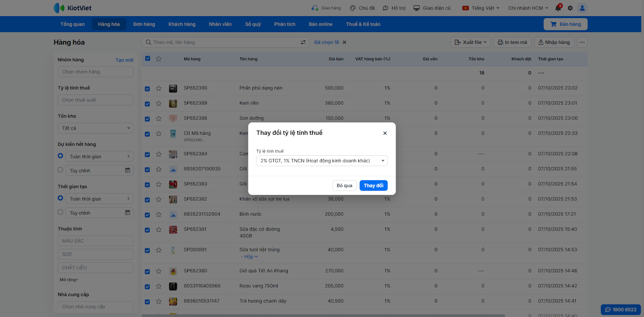Uncheck the SP000091 row checkbox
The height and width of the screenshot is (317, 644).
pyautogui.click(x=147, y=250)
